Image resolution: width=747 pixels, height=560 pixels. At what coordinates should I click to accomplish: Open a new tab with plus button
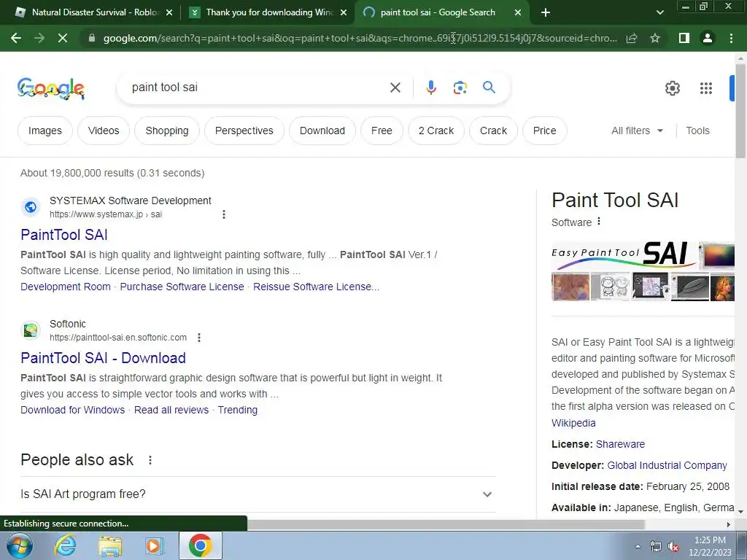(x=546, y=12)
